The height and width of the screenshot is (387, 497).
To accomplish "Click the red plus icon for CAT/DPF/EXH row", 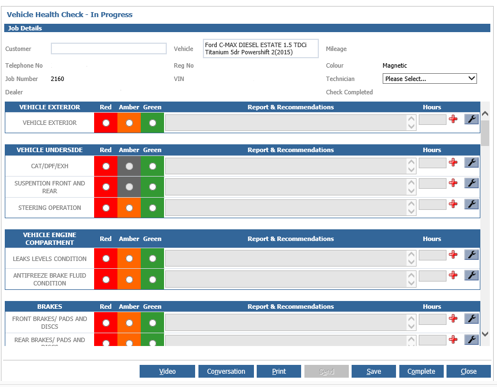I will pos(453,162).
